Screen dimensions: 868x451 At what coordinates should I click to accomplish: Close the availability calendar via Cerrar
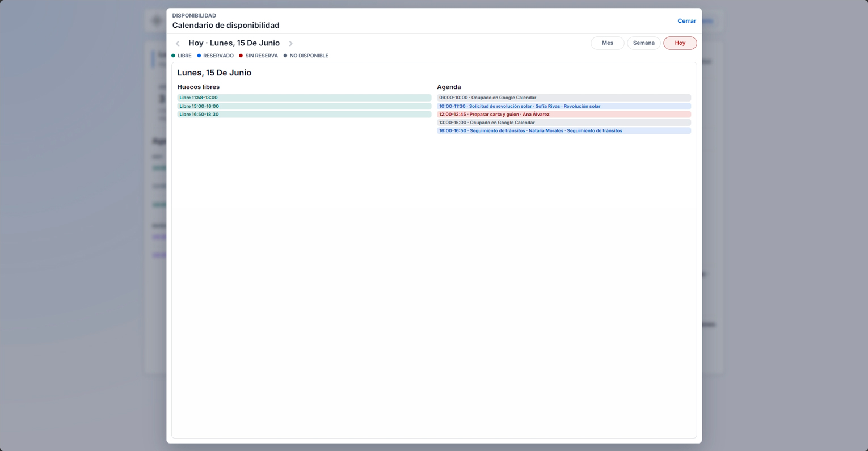tap(686, 21)
